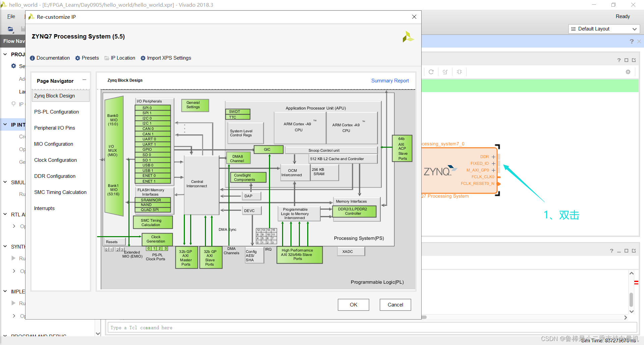Open the File menu
644x345 pixels.
[11, 16]
